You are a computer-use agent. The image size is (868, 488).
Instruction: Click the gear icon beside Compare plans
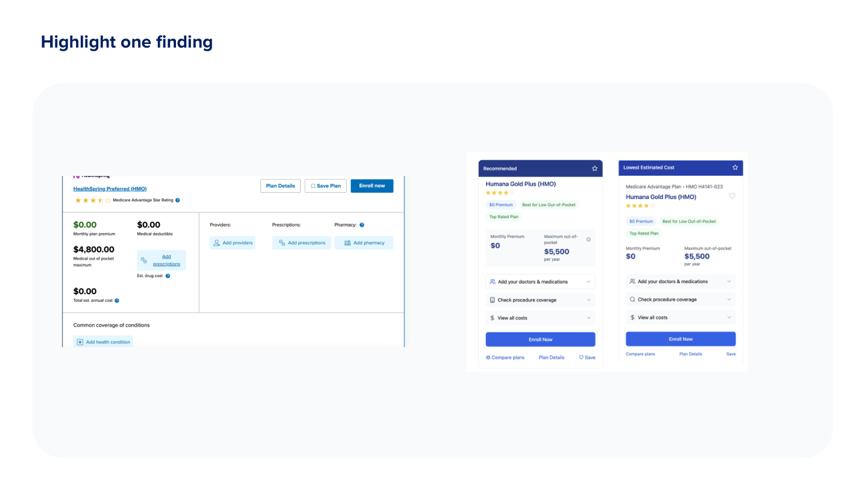[x=489, y=357]
